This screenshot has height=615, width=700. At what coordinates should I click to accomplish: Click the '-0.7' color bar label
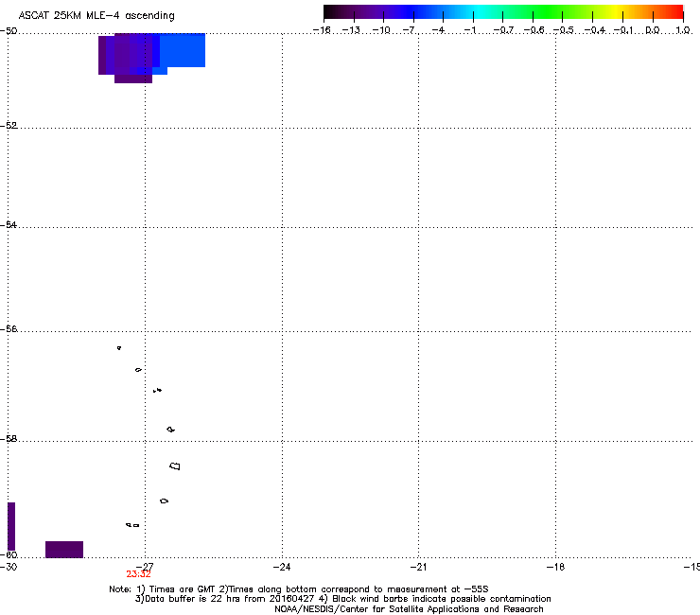click(x=503, y=30)
